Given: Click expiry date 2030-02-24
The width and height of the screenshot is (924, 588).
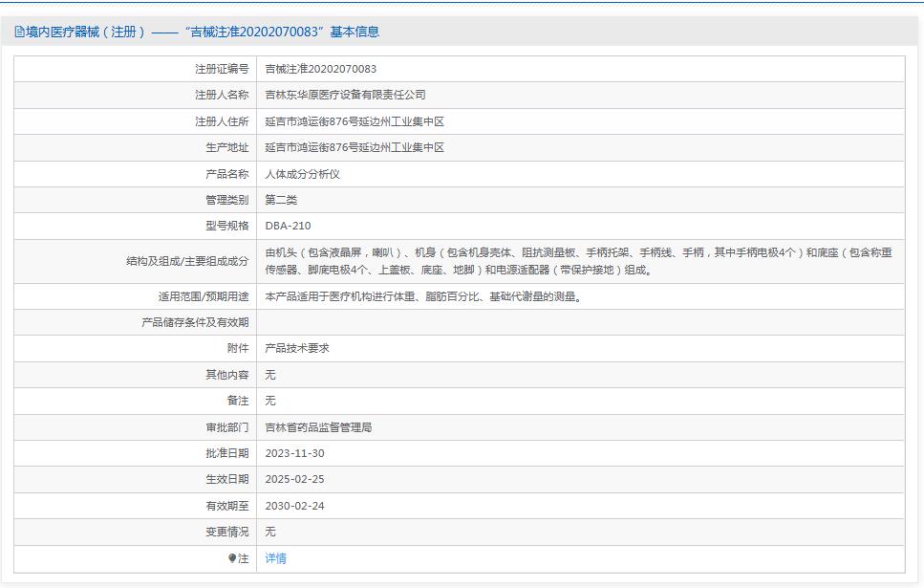Looking at the screenshot, I should (x=295, y=506).
